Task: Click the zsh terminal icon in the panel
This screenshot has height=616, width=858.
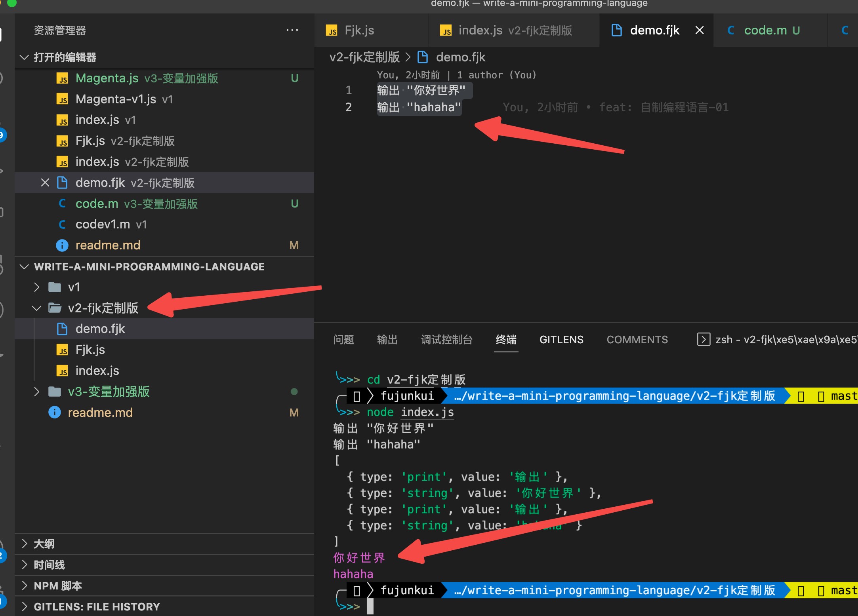Action: [703, 339]
